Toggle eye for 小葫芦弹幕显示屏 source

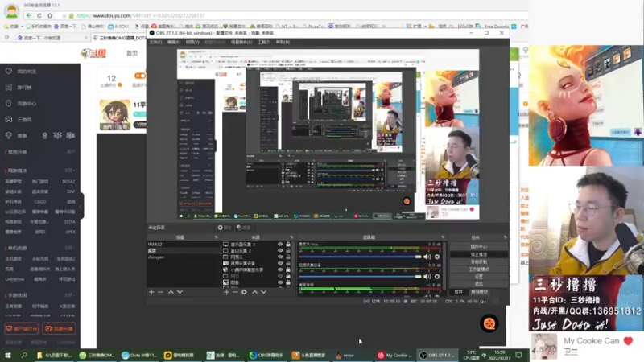point(280,269)
